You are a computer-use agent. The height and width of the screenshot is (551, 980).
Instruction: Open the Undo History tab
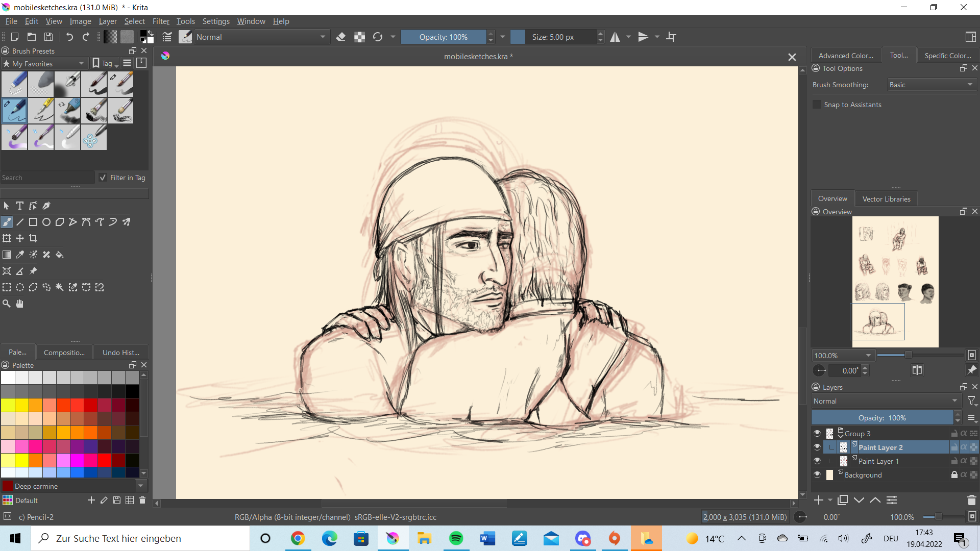[120, 352]
